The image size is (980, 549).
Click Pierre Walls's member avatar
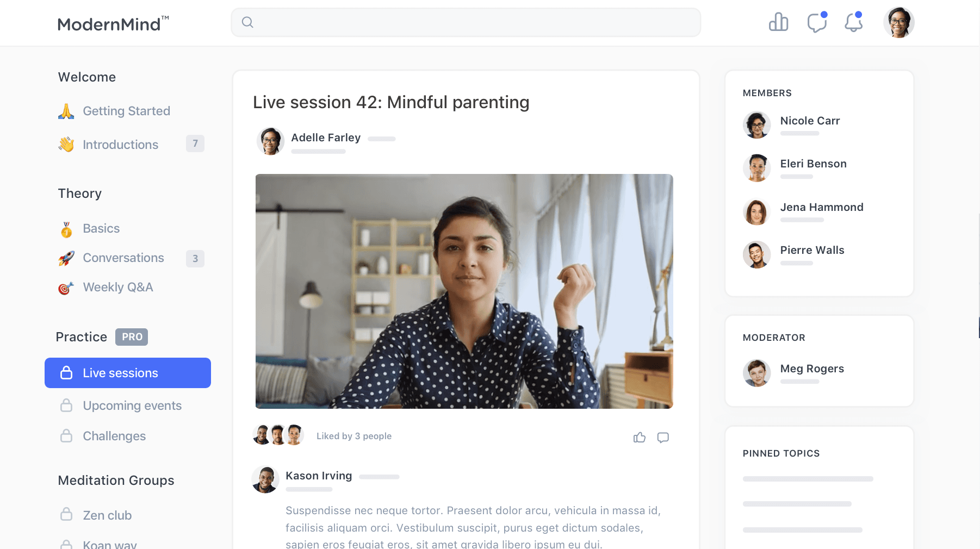click(x=757, y=254)
